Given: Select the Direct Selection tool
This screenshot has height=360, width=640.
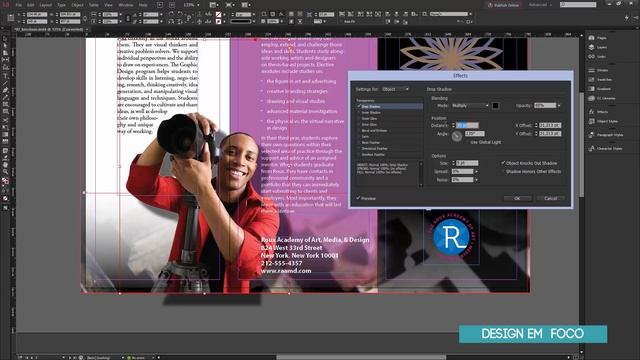Looking at the screenshot, I should pos(5,46).
